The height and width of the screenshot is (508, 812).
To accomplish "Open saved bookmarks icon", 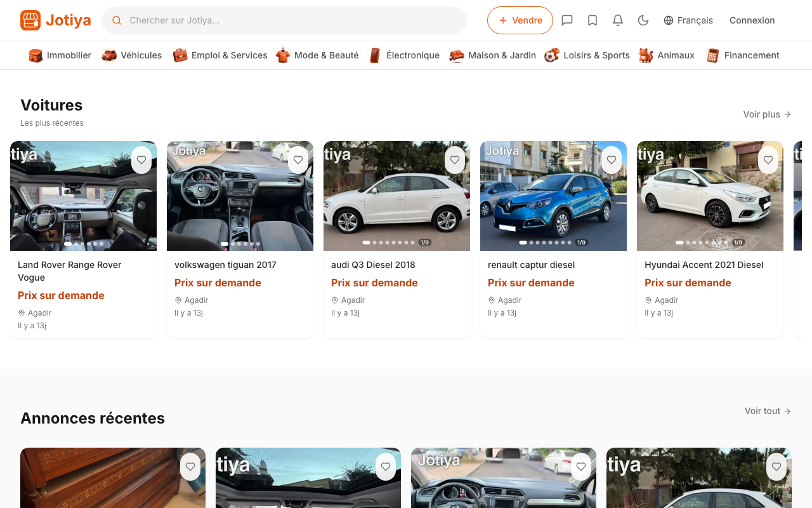I will pos(593,20).
